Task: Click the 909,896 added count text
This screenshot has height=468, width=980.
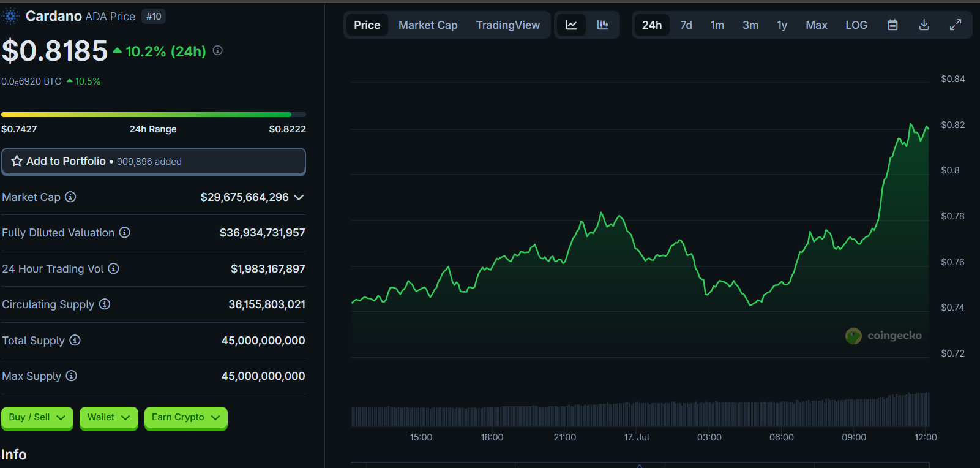Action: tap(149, 162)
